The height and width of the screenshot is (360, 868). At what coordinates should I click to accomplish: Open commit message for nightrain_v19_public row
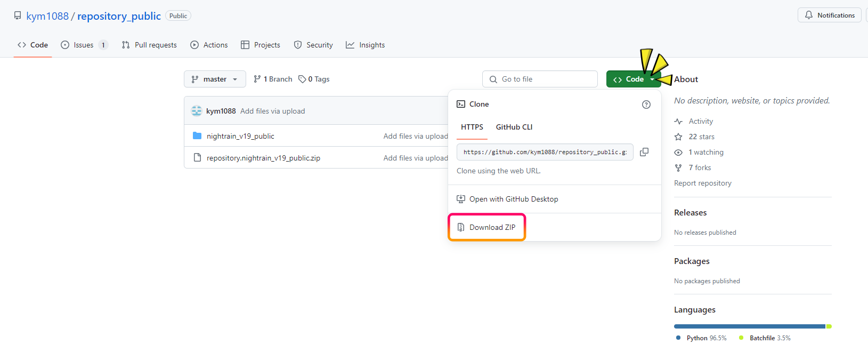[416, 136]
